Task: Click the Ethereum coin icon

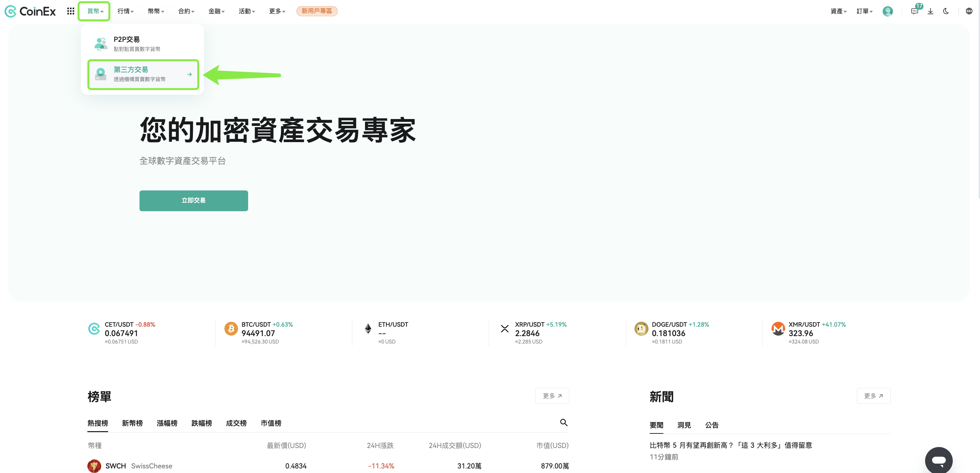Action: (368, 329)
